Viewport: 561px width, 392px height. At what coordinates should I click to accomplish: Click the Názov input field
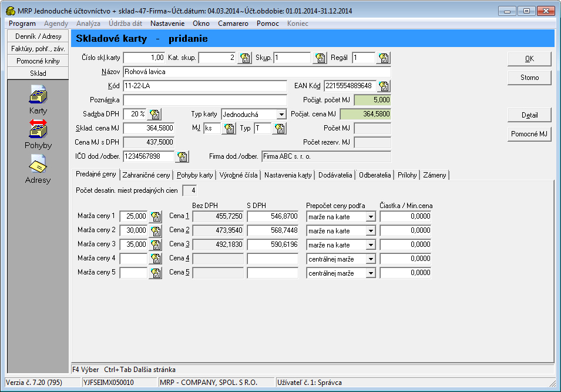click(256, 72)
